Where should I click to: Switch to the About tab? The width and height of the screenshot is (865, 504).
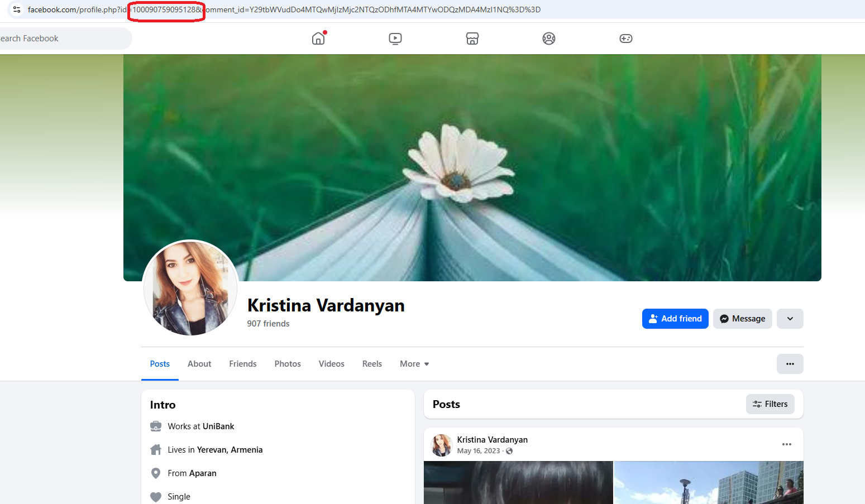199,364
